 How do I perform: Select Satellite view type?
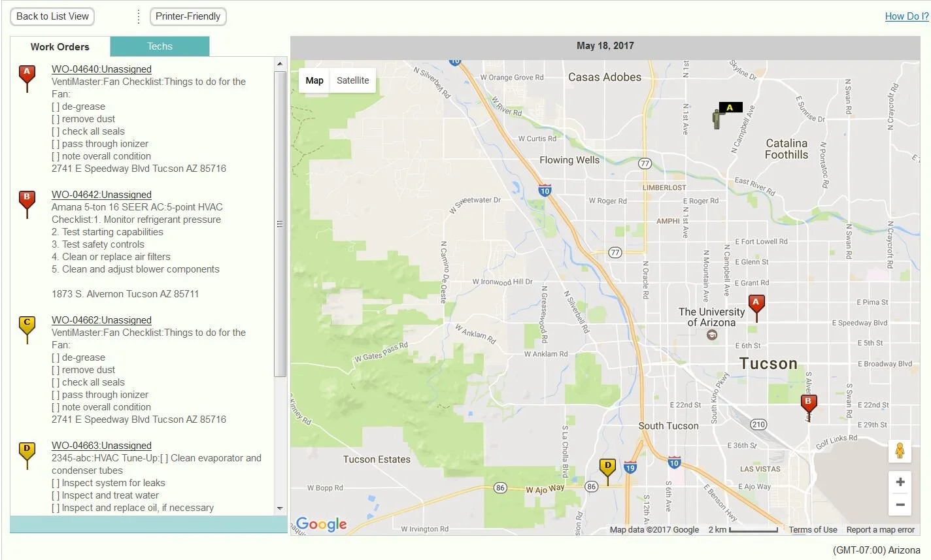pos(353,80)
